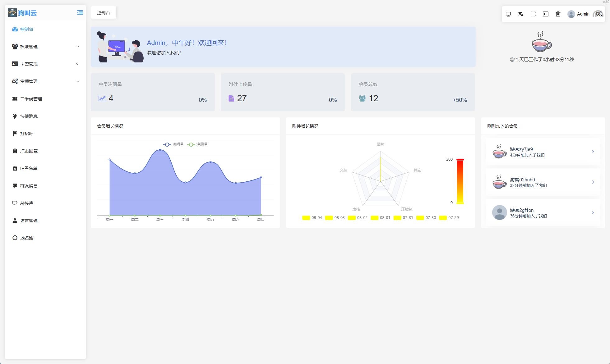The image size is (610, 364).
Task: Expand the 常规管理 menu
Action: [45, 81]
